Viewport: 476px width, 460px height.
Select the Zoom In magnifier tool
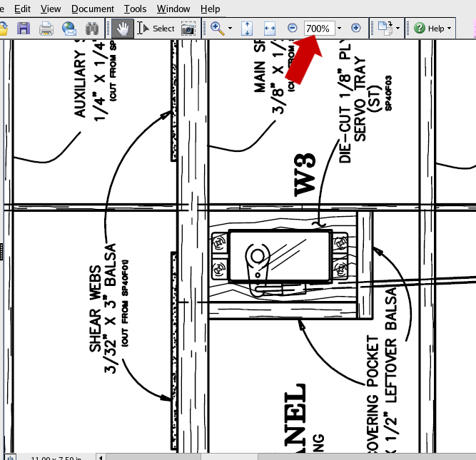(x=217, y=29)
